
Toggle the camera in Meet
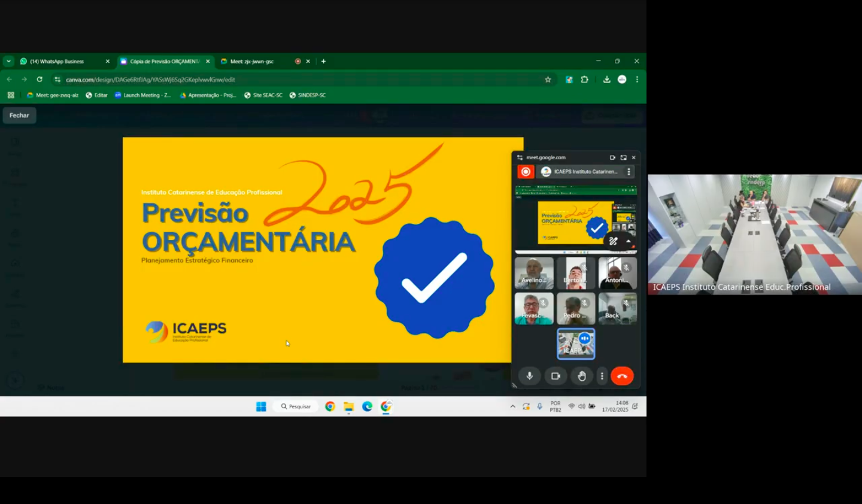click(556, 376)
